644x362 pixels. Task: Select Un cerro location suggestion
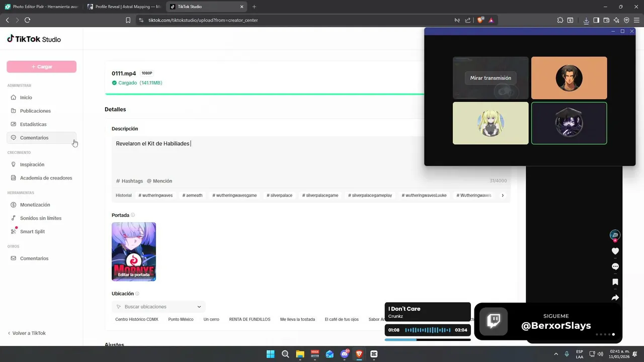pos(211,319)
